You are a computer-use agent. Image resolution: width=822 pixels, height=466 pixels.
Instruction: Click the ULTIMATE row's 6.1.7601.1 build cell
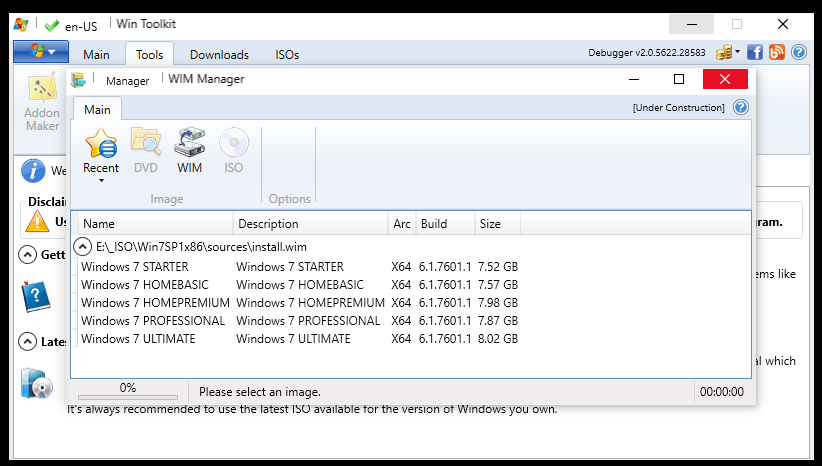(445, 339)
